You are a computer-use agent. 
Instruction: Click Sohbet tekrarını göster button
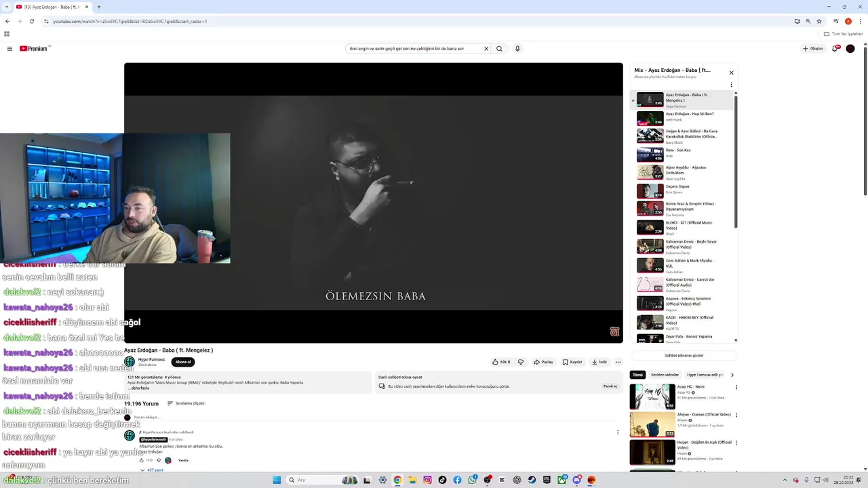point(684,356)
